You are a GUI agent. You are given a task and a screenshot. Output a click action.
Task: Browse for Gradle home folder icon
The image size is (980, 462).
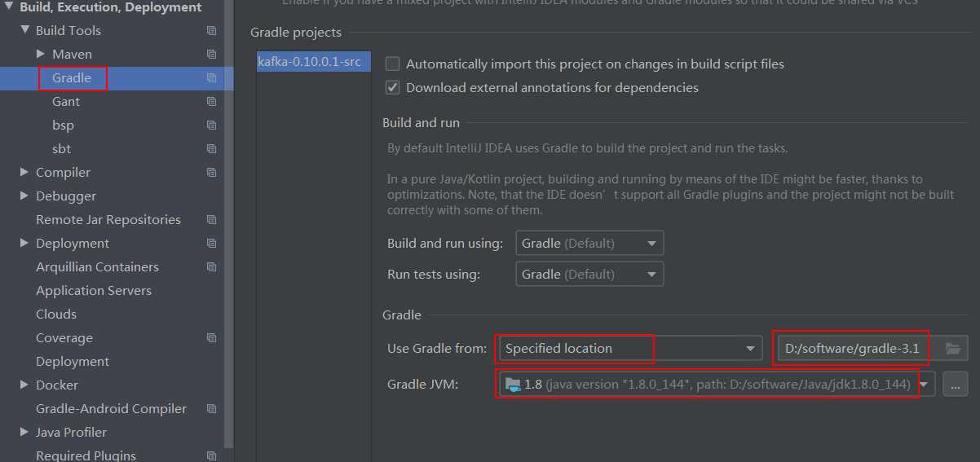[x=952, y=349]
